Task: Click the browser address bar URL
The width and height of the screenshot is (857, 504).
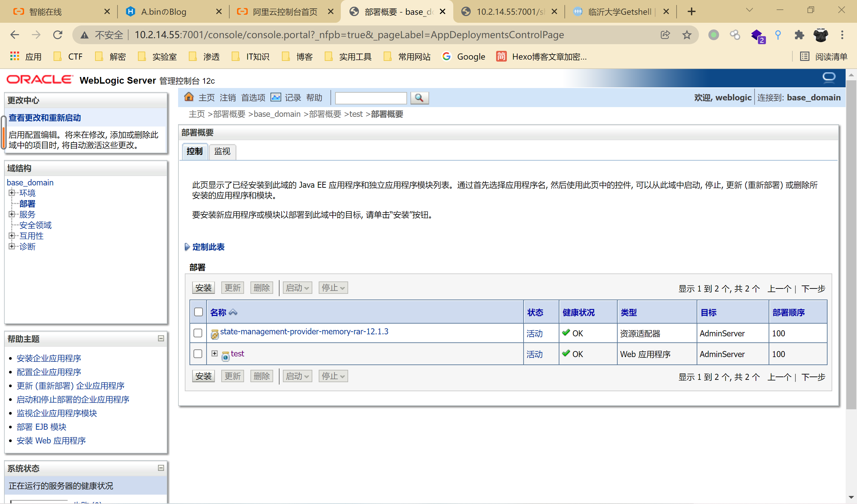Action: (349, 35)
